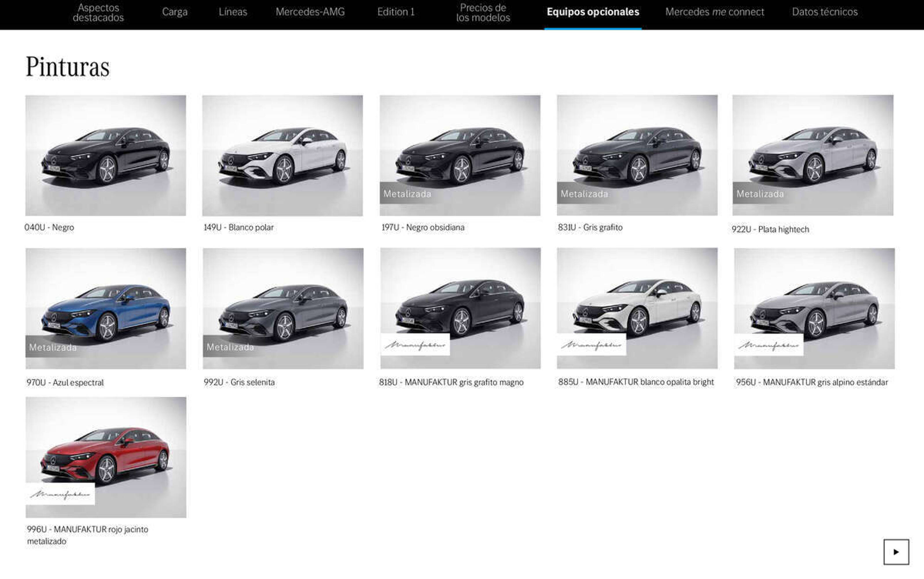The image size is (924, 579).
Task: Choose the gris alpino estándar car image
Action: (x=815, y=309)
